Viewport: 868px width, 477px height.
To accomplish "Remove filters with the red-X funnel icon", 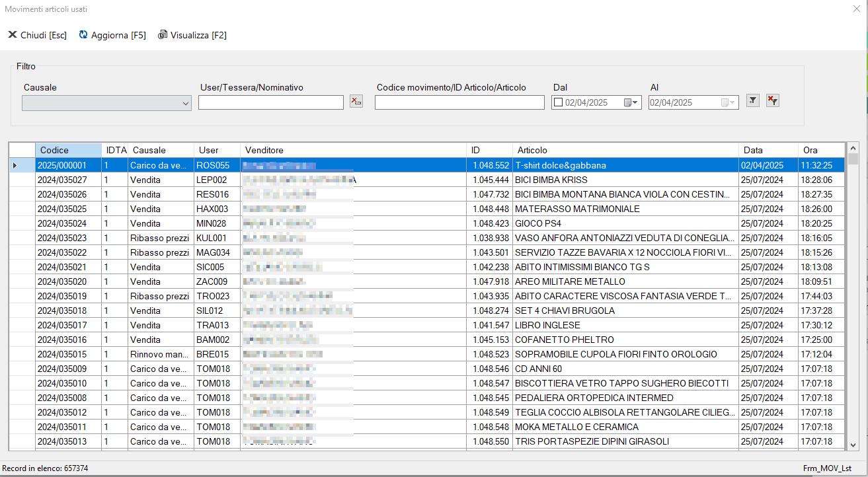I will point(772,100).
